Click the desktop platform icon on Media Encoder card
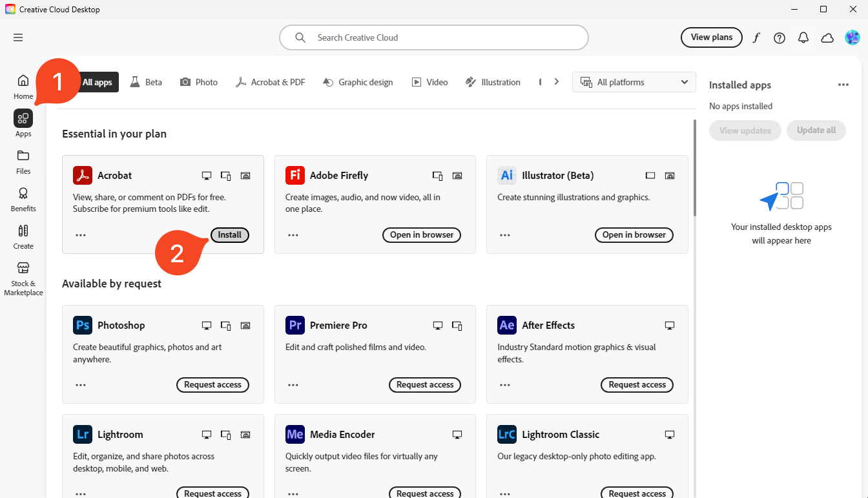 [457, 435]
